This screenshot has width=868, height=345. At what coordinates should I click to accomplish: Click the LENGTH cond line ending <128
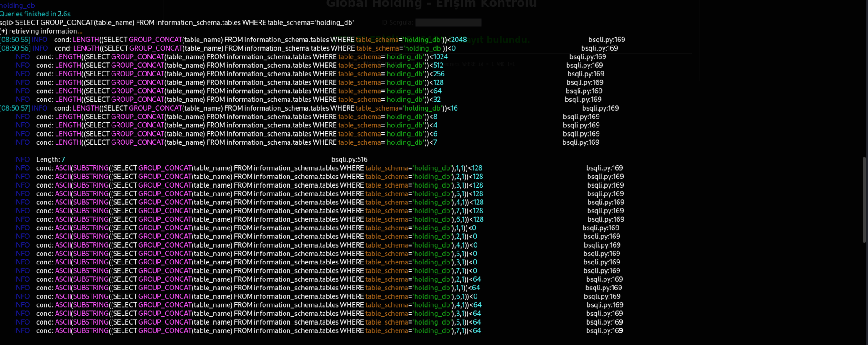tap(240, 82)
